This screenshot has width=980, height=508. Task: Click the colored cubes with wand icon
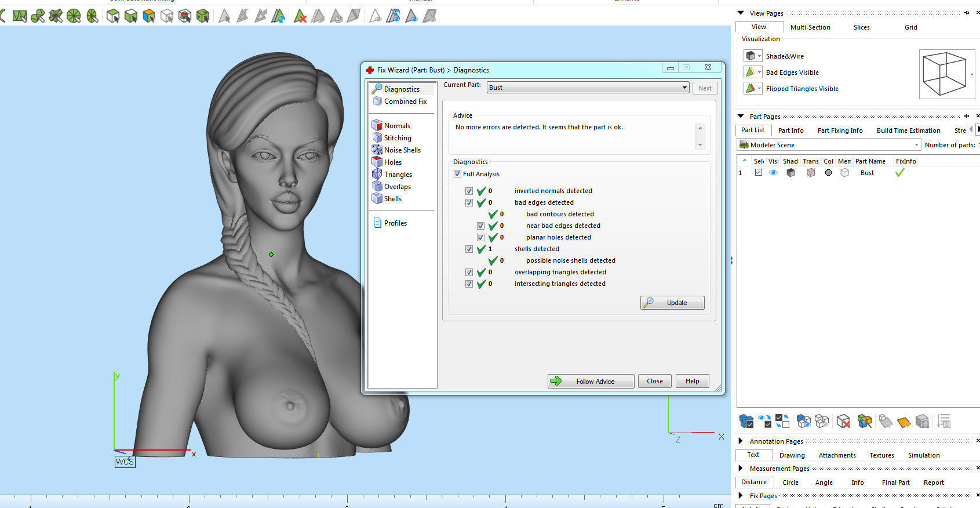(865, 421)
